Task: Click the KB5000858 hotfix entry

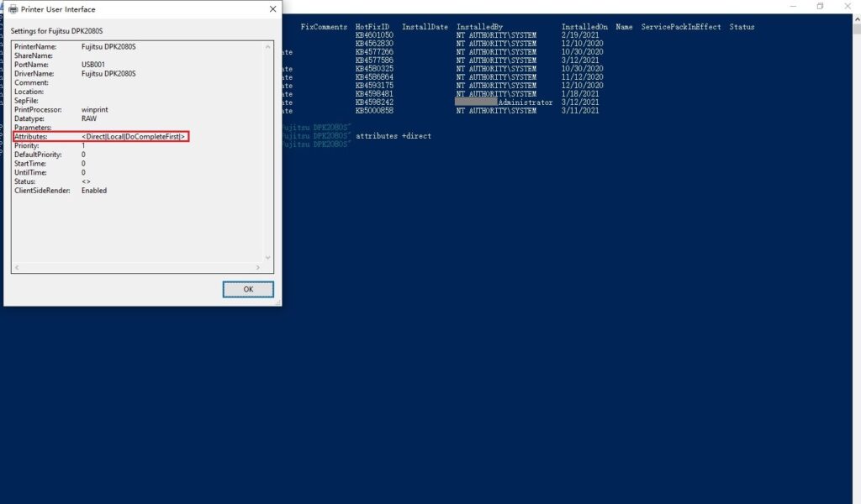Action: tap(374, 111)
